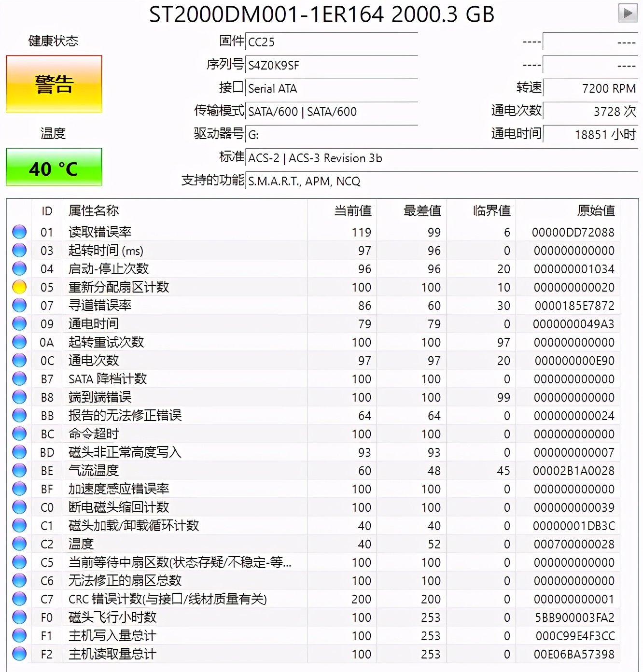Click the blue status icon for ID 09 通电时间
Screen dimensions: 643x672
tap(19, 324)
